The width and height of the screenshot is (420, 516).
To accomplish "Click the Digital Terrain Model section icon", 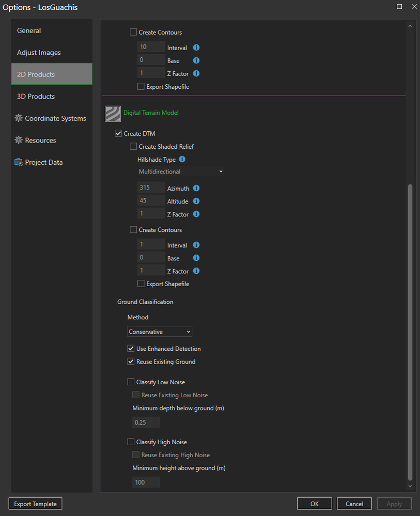I will point(113,113).
